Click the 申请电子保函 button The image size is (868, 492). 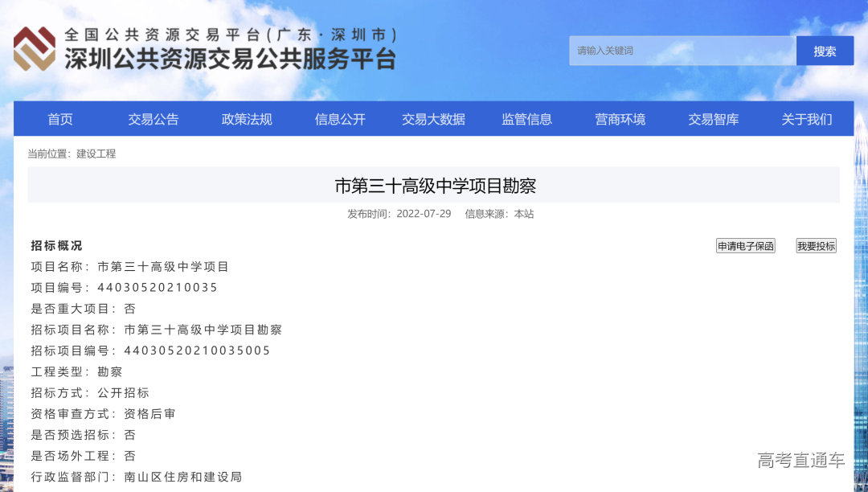pyautogui.click(x=746, y=246)
